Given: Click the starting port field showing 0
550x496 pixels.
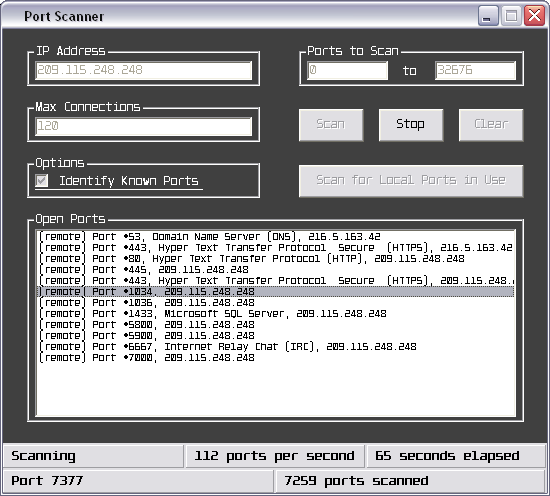Looking at the screenshot, I should [347, 70].
